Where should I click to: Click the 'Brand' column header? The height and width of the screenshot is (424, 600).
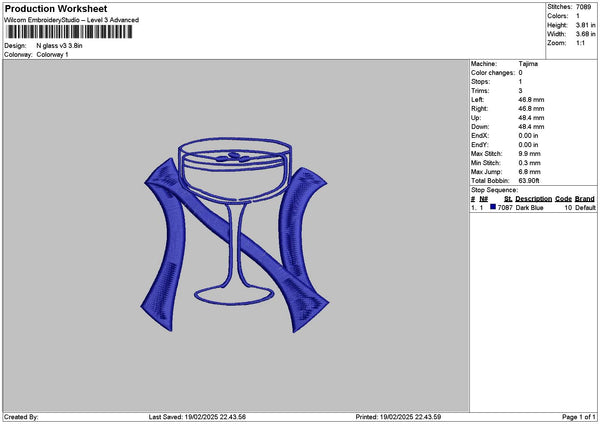(x=585, y=199)
